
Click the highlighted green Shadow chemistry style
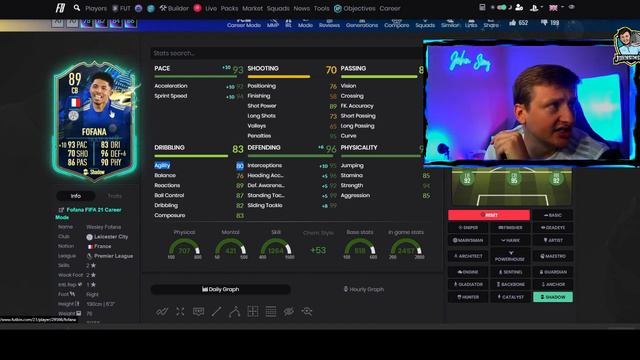[553, 297]
